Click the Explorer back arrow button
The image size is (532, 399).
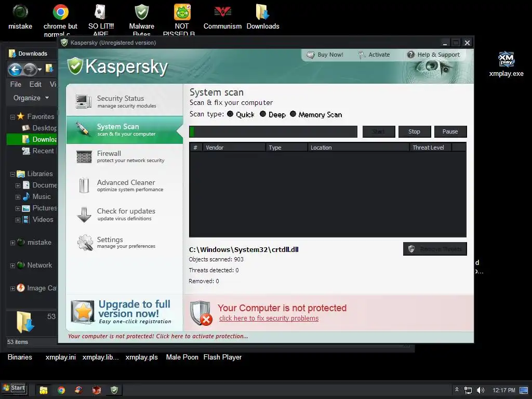pos(15,70)
